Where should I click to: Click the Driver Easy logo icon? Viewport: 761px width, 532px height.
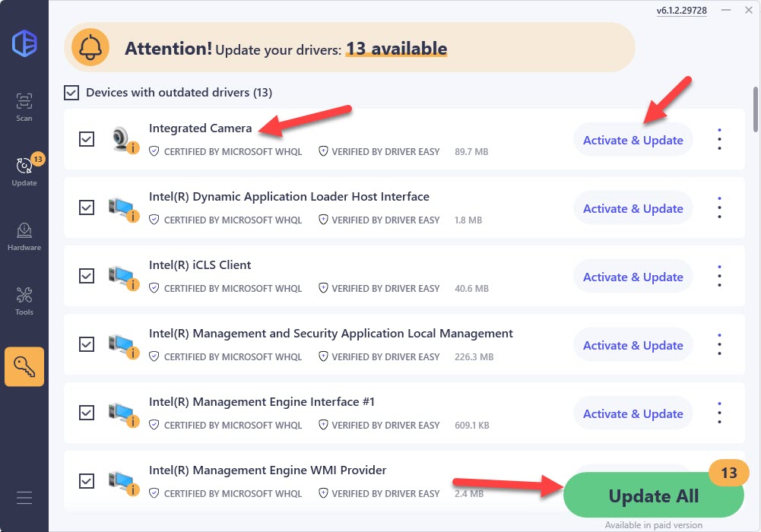24,42
